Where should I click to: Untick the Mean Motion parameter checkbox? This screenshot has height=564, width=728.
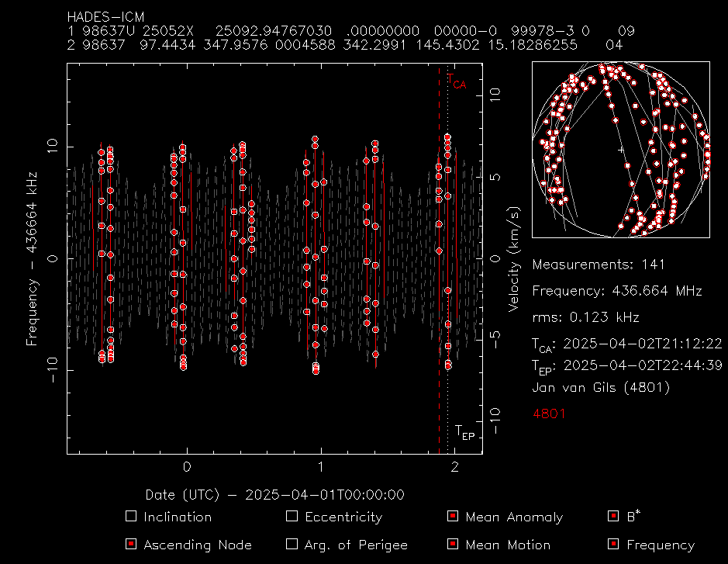click(453, 545)
